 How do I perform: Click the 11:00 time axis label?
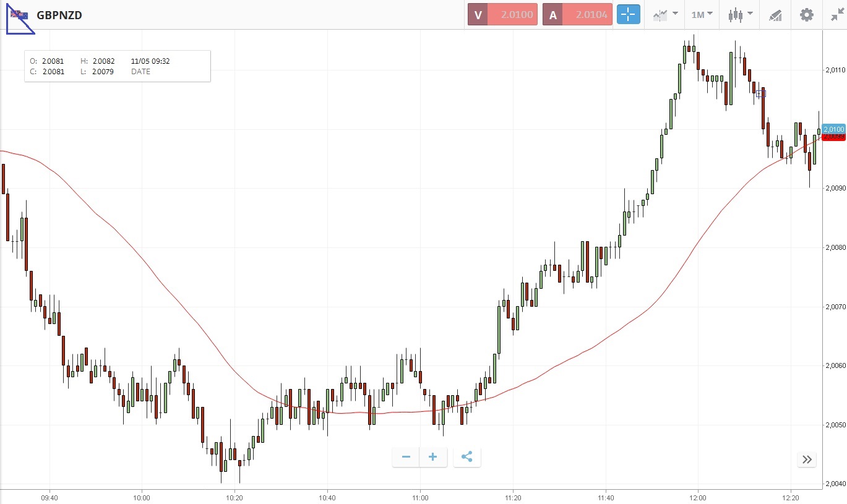point(420,497)
